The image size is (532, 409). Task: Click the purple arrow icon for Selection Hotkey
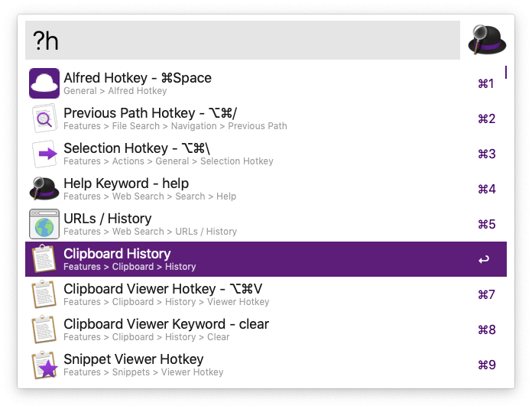point(44,154)
